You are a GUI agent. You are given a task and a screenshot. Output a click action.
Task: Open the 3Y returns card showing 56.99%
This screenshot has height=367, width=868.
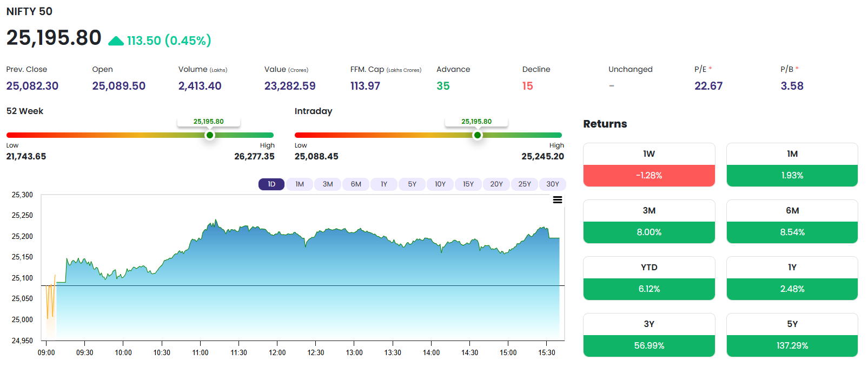point(649,335)
